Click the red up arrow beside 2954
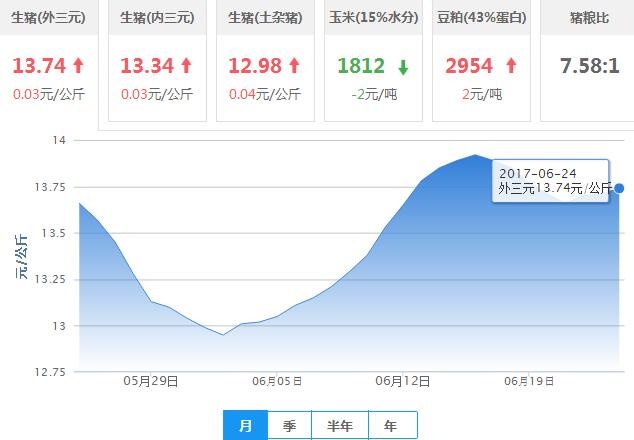Screen dimensions: 634x440 tap(511, 66)
